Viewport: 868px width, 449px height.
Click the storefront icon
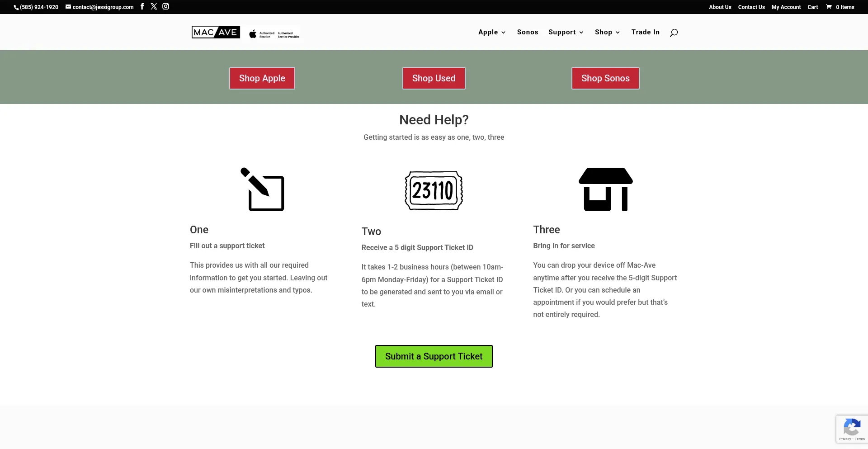(x=605, y=189)
